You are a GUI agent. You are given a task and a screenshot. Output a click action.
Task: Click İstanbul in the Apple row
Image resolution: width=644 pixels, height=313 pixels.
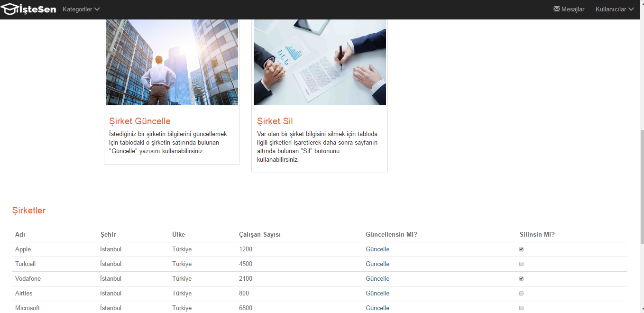[111, 249]
